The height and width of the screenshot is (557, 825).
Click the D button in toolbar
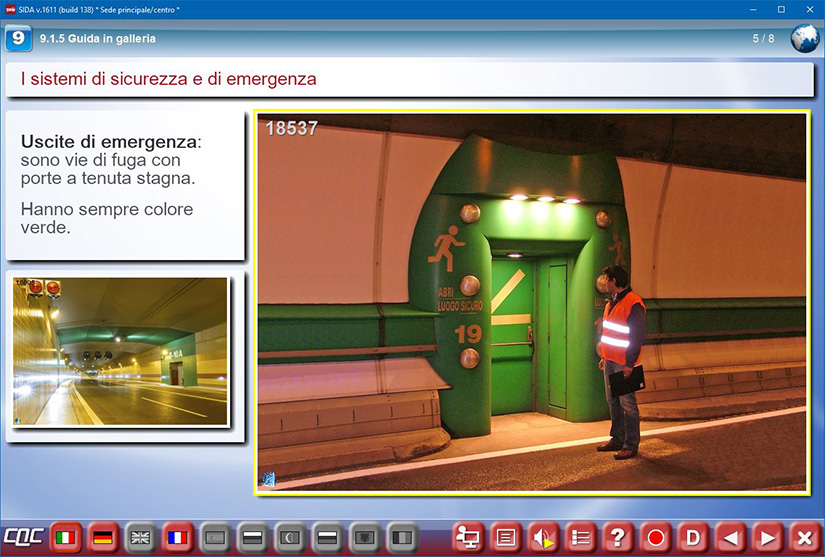692,537
